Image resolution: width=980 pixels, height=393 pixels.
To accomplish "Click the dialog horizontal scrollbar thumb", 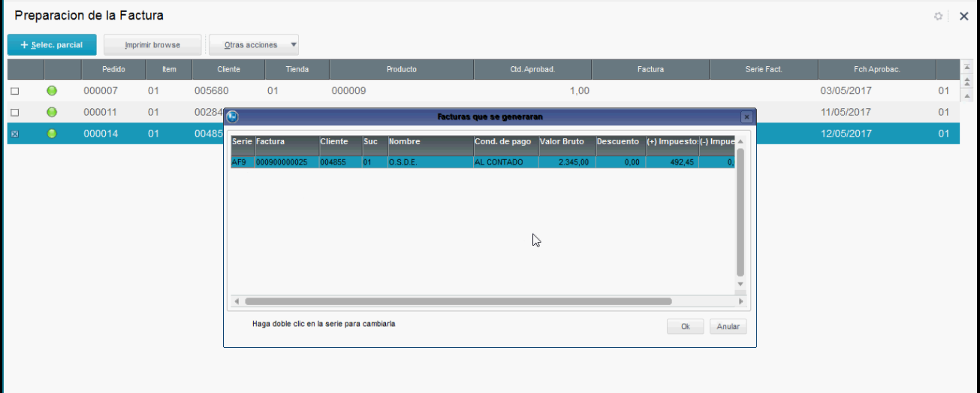I will pos(458,301).
